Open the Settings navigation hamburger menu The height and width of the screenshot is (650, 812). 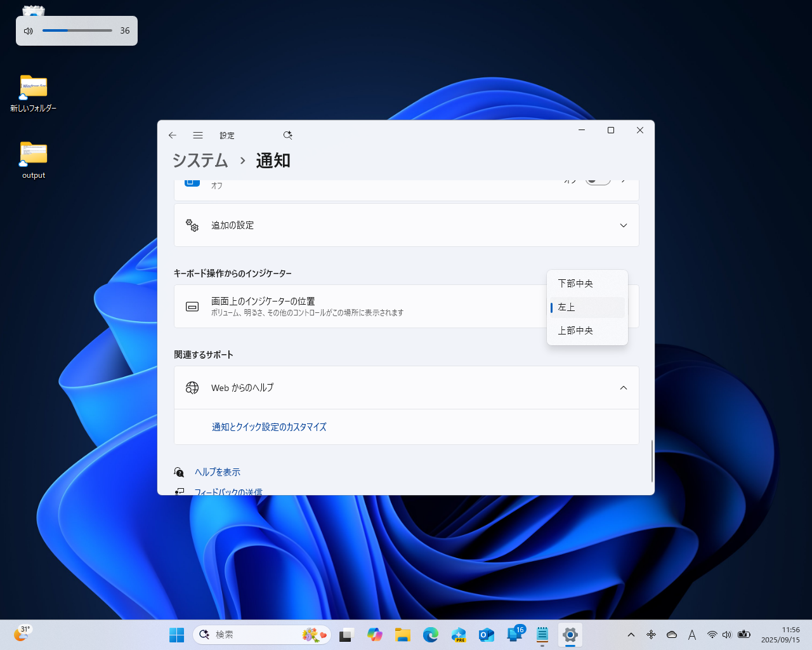tap(198, 135)
